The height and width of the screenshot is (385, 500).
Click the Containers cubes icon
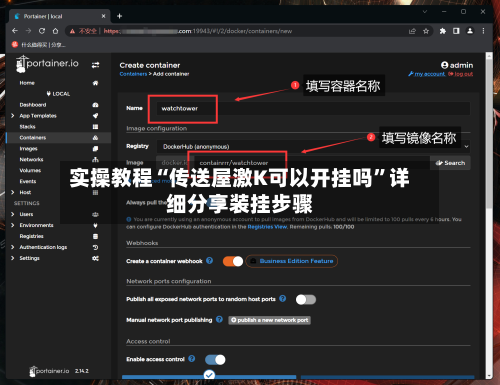(x=95, y=138)
